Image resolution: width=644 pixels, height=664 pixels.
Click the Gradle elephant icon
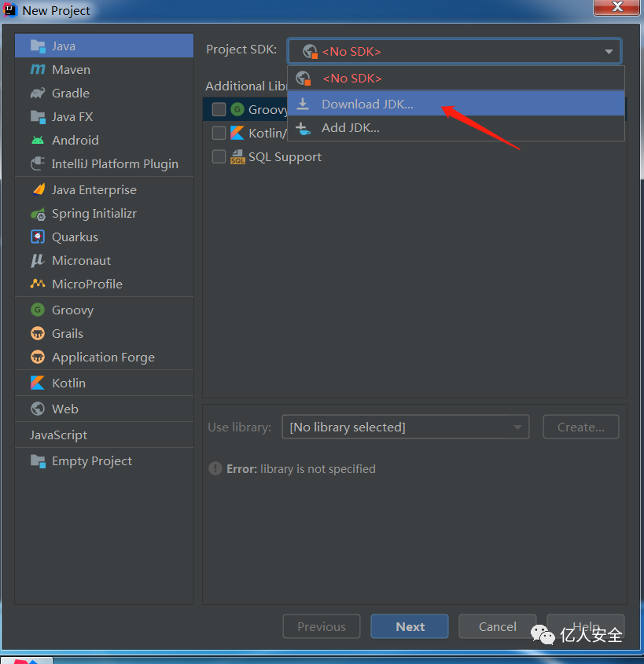38,94
